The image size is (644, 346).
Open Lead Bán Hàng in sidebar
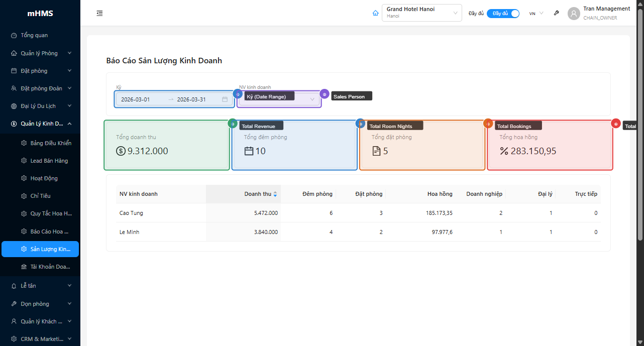click(49, 161)
